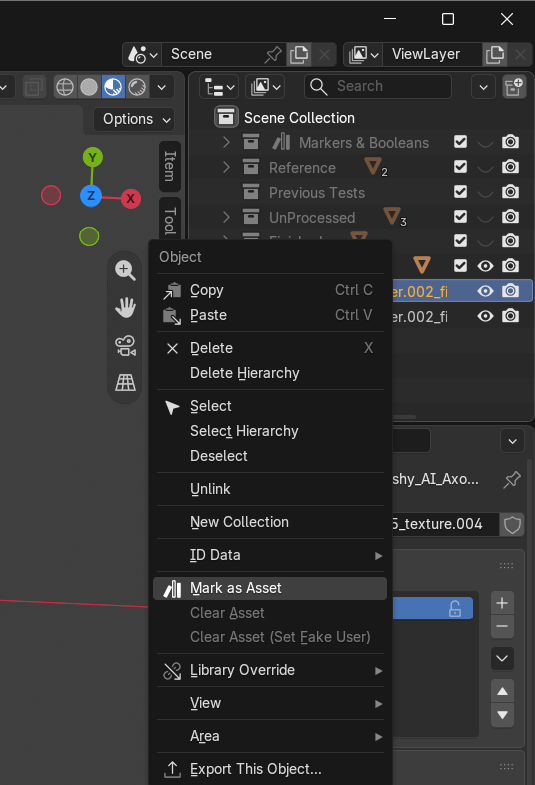
Task: Expand UnProcessed collection
Action: click(x=226, y=217)
